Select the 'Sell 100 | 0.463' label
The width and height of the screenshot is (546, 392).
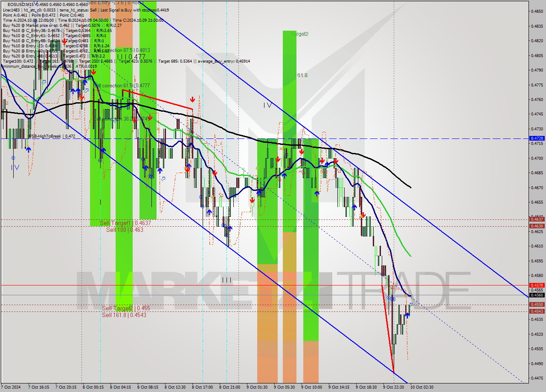(125, 230)
